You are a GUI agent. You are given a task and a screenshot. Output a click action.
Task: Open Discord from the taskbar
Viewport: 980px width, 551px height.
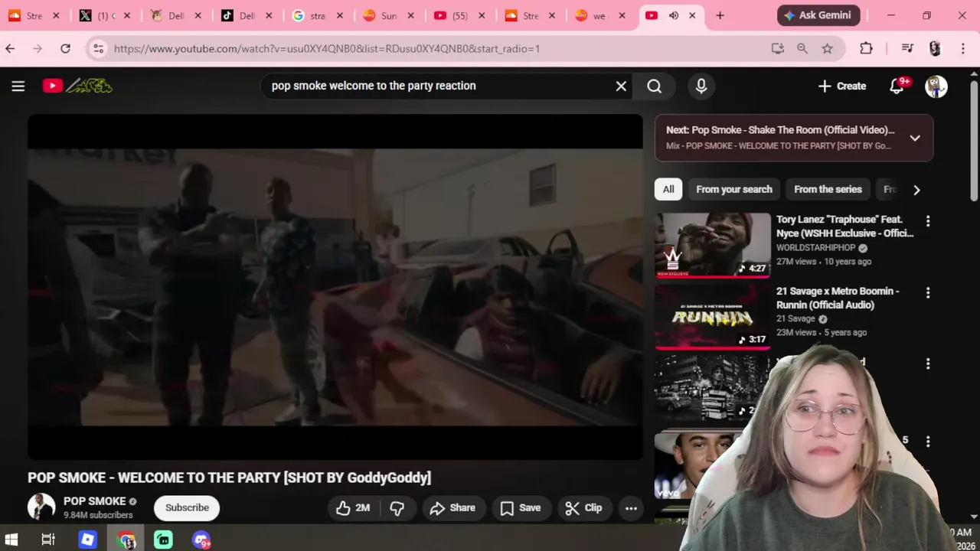pyautogui.click(x=201, y=540)
